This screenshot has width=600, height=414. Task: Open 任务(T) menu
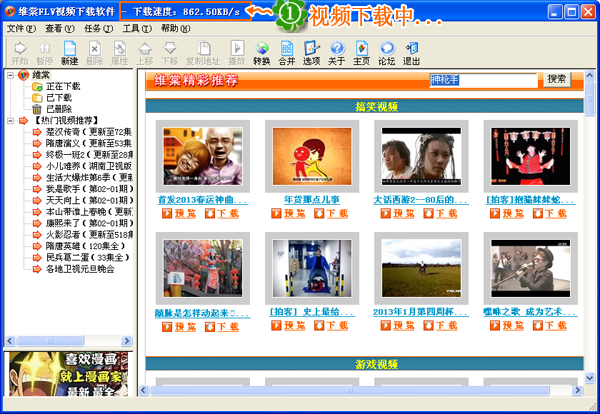[98, 28]
